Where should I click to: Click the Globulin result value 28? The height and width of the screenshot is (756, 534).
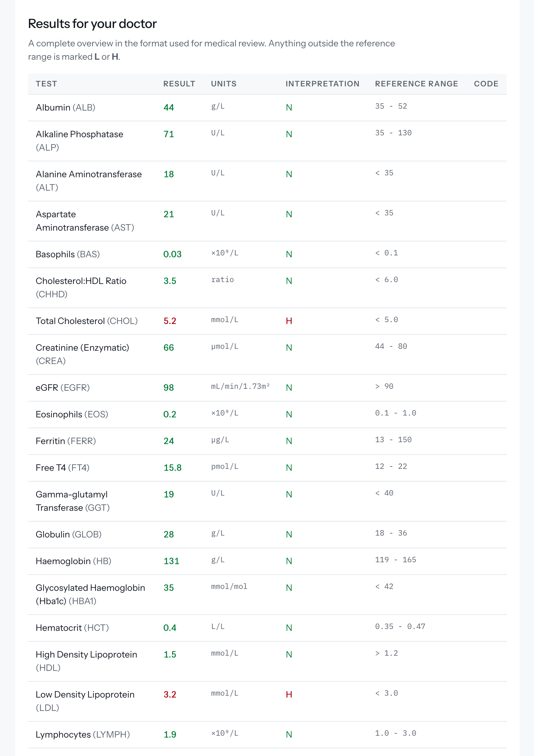[169, 534]
